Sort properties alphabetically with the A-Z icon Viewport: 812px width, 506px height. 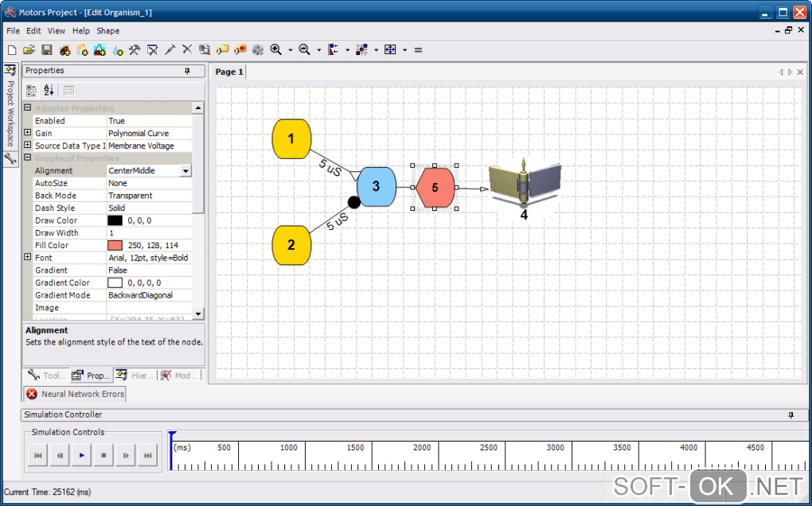coord(49,91)
